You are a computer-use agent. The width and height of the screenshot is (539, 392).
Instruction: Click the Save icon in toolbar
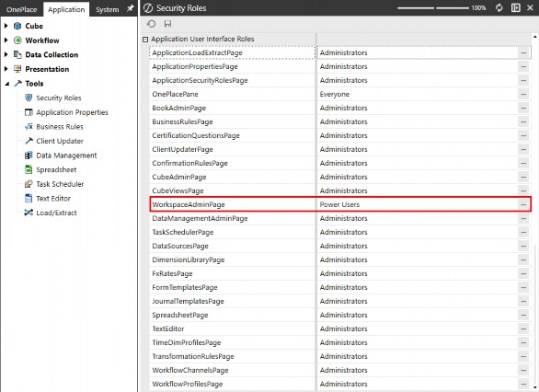click(x=167, y=24)
